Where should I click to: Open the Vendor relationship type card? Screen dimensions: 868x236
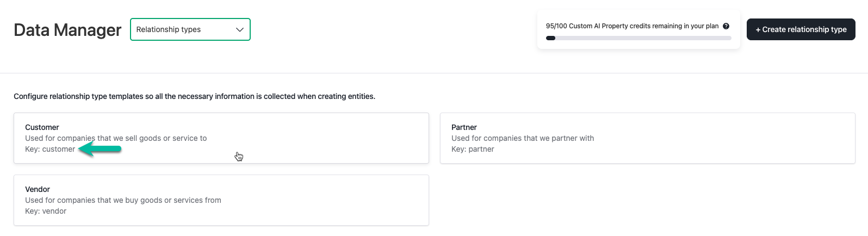pos(221,200)
